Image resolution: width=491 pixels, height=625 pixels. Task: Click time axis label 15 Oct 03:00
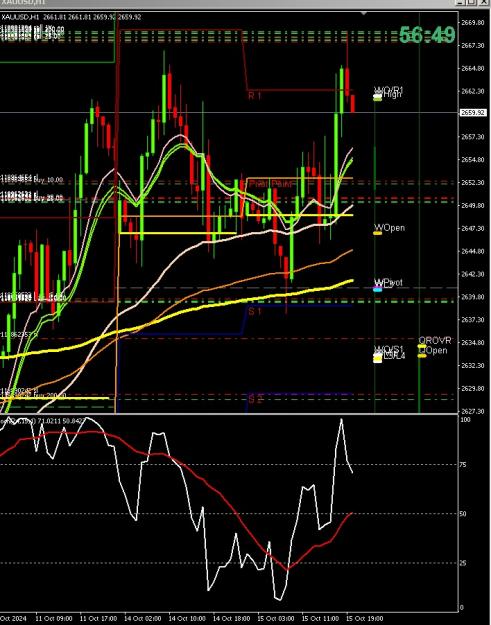(x=276, y=618)
